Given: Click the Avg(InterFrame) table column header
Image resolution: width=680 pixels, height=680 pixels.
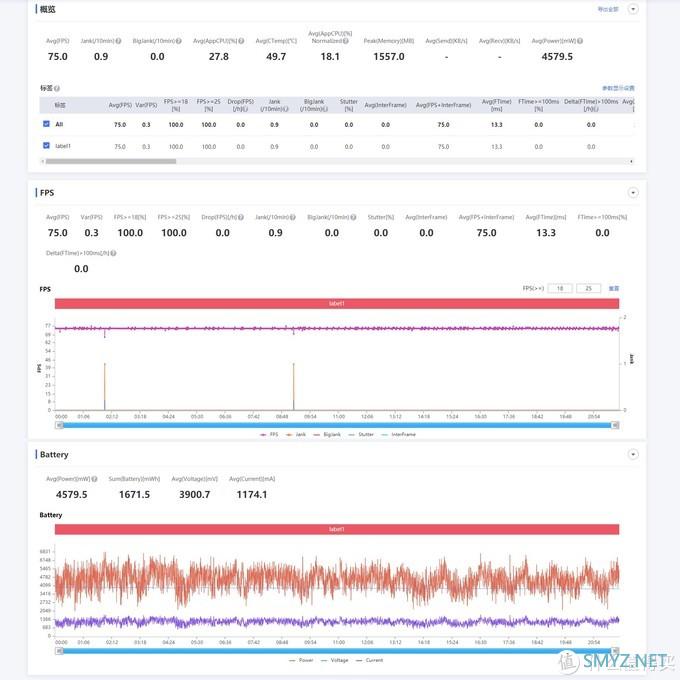Looking at the screenshot, I should click(386, 105).
